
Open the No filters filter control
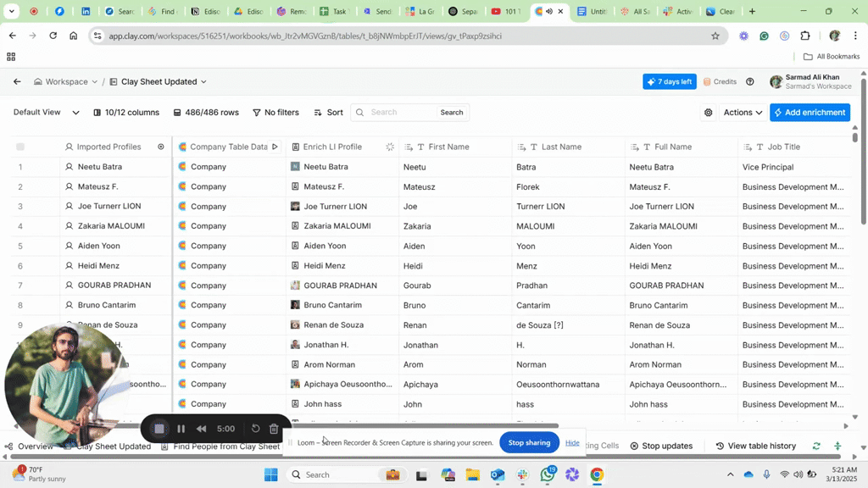point(275,113)
